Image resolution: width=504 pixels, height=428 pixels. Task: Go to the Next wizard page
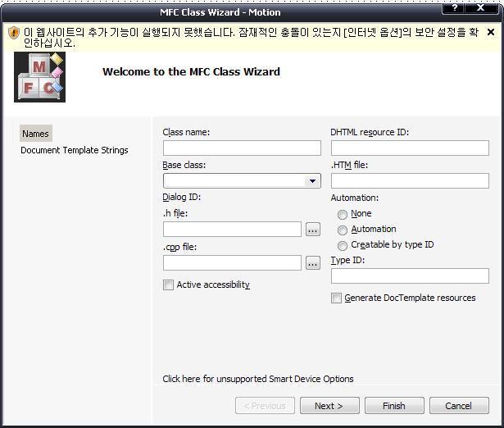[x=329, y=406]
